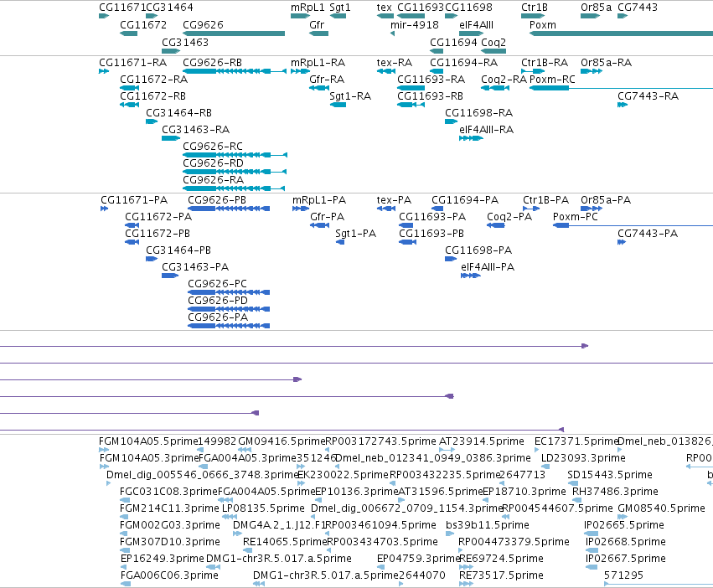Click the Poxm-RC transcript label
Image resolution: width=713 pixels, height=588 pixels.
tap(552, 79)
